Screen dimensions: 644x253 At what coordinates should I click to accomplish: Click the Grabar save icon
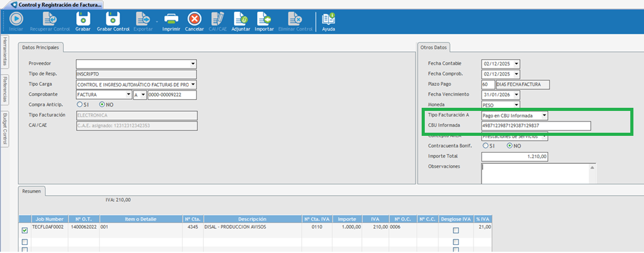click(83, 19)
